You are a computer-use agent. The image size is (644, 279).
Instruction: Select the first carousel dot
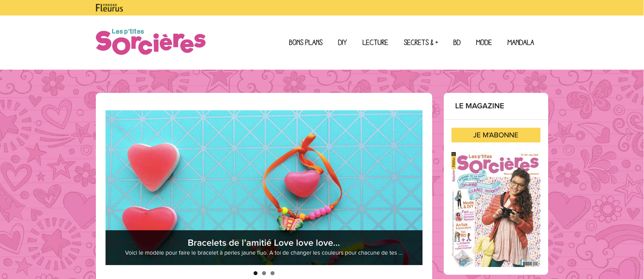click(x=256, y=273)
